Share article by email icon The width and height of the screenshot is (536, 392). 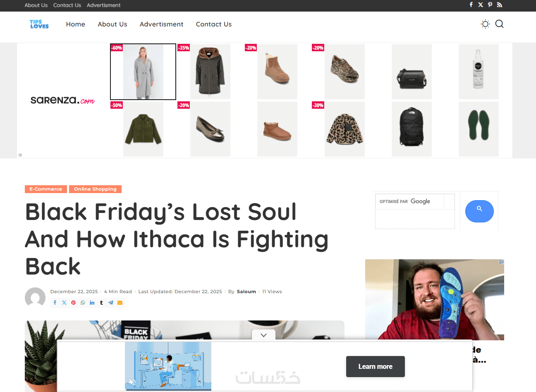pos(120,303)
